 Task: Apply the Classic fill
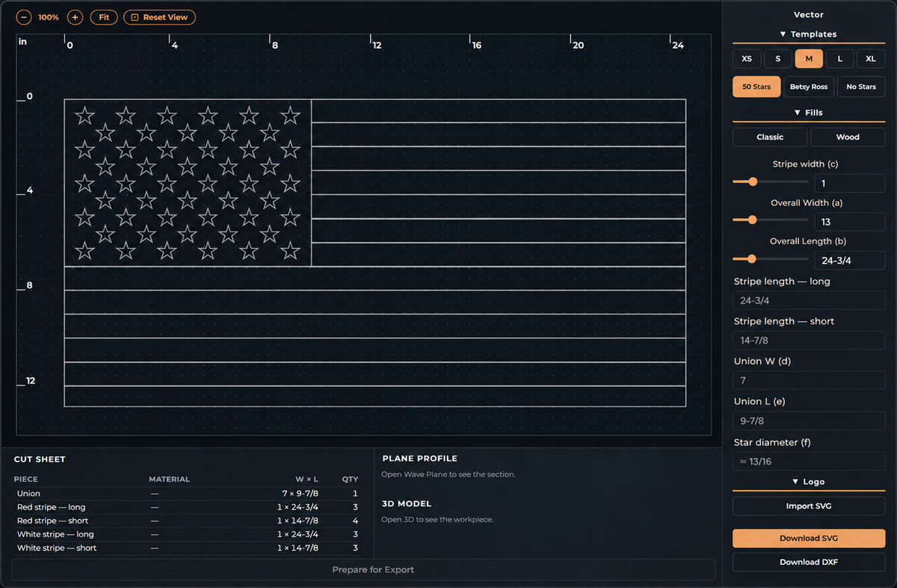(x=770, y=137)
